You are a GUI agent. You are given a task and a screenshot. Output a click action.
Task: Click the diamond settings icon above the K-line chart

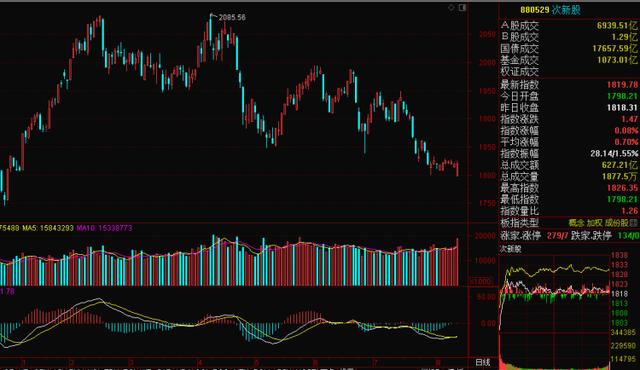[451, 8]
